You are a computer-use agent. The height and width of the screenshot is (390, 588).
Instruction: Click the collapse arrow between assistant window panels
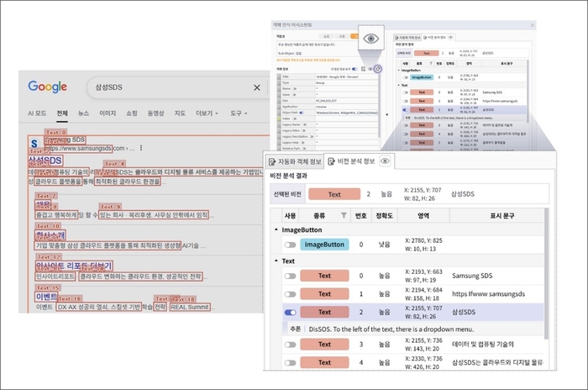(x=387, y=114)
